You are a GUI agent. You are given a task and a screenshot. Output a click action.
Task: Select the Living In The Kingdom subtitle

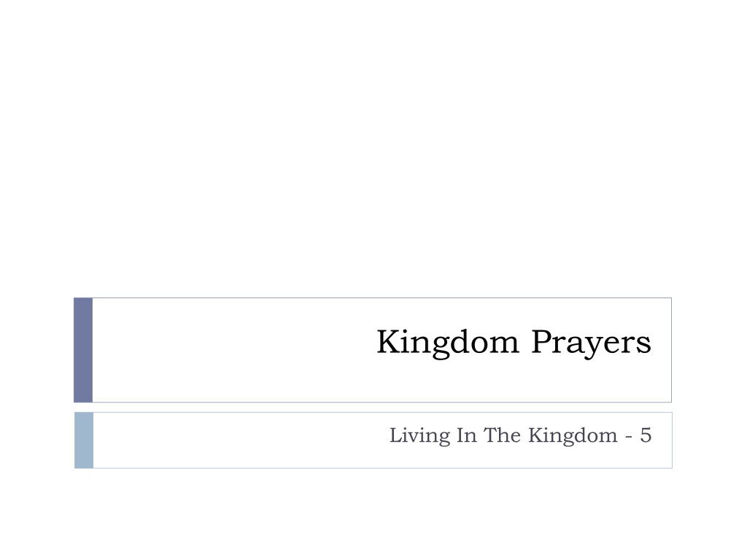point(520,435)
